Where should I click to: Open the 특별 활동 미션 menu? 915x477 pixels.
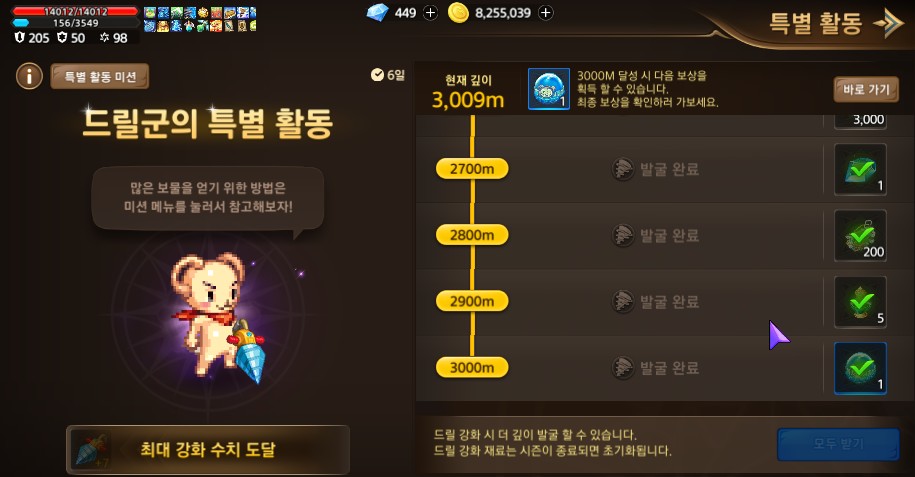(x=100, y=76)
